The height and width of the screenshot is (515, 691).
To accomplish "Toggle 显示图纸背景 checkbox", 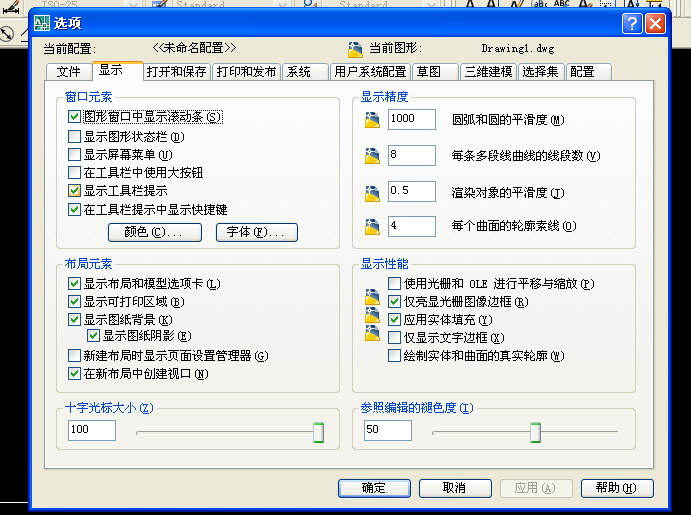I will click(x=74, y=319).
